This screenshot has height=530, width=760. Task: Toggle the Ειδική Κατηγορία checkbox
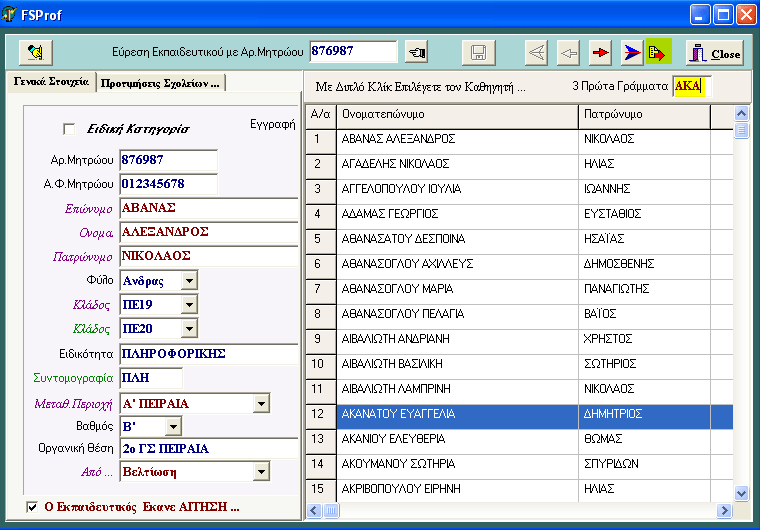pyautogui.click(x=69, y=129)
